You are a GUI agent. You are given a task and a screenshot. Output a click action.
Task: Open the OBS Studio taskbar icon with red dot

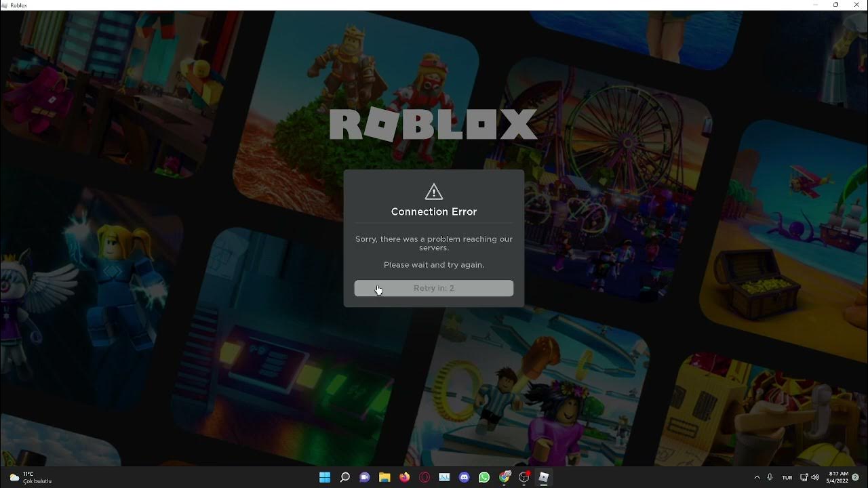tap(524, 477)
